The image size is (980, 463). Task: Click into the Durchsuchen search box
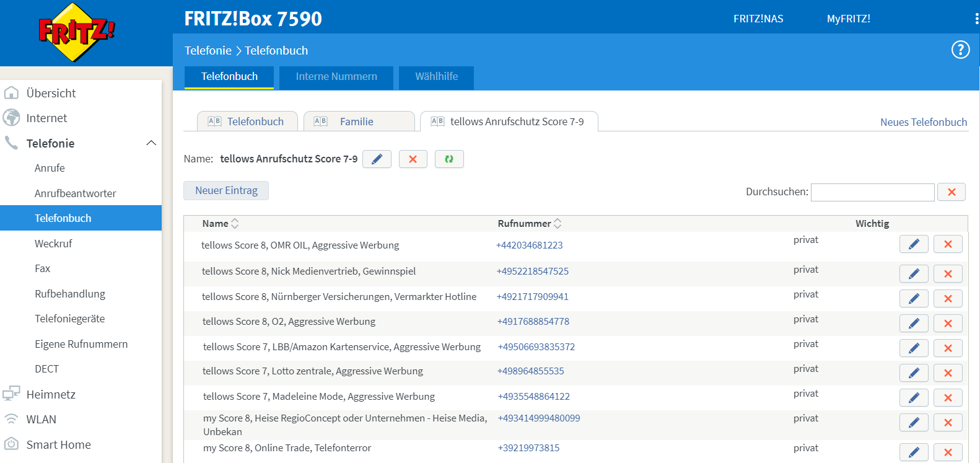[872, 192]
